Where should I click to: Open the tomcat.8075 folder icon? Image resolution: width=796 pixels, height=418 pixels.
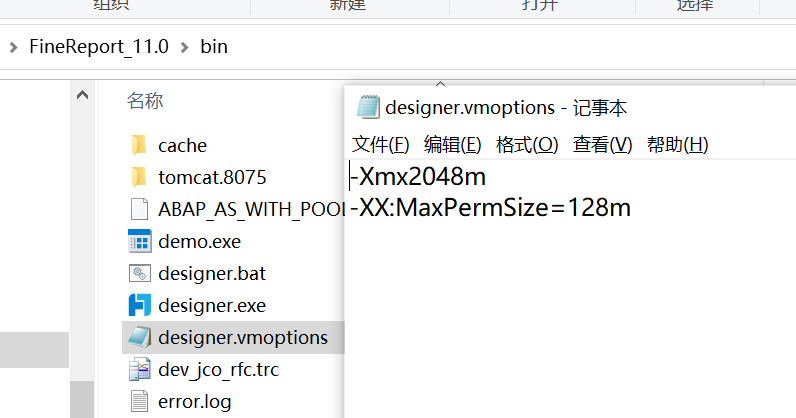tap(139, 177)
